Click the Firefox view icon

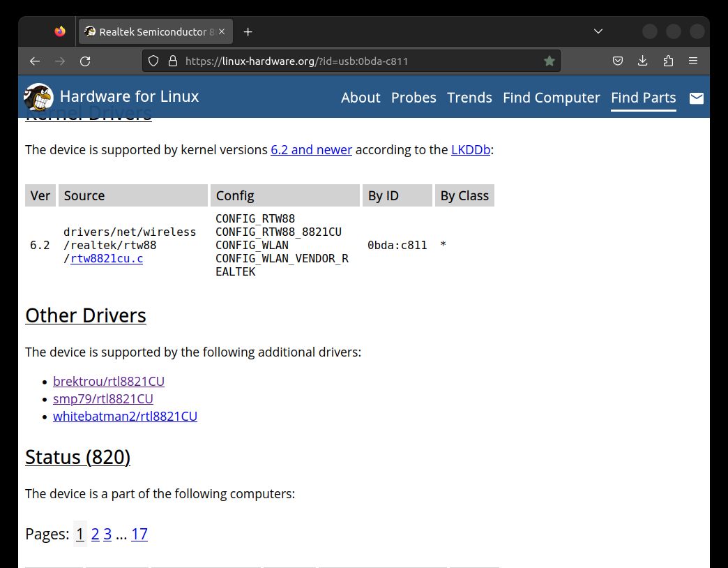[59, 31]
